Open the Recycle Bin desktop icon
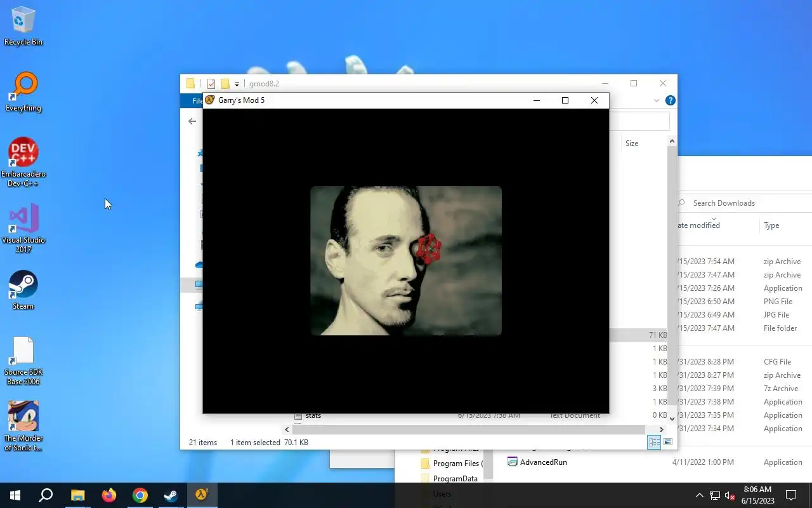Screen dimensions: 812x508 [23, 26]
